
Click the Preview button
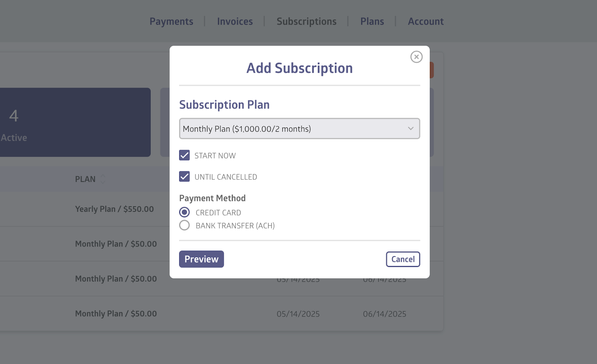point(201,259)
